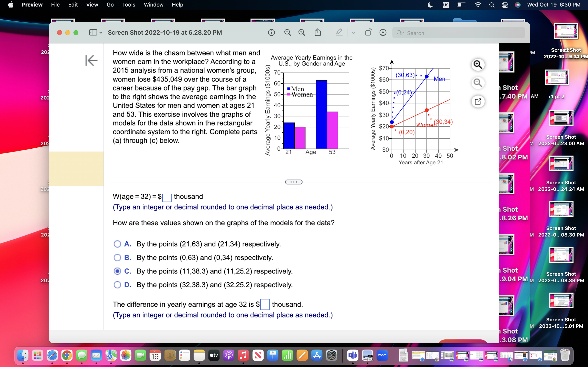
Task: Zoom out using the toolbar magnifier icon
Action: coord(287,33)
